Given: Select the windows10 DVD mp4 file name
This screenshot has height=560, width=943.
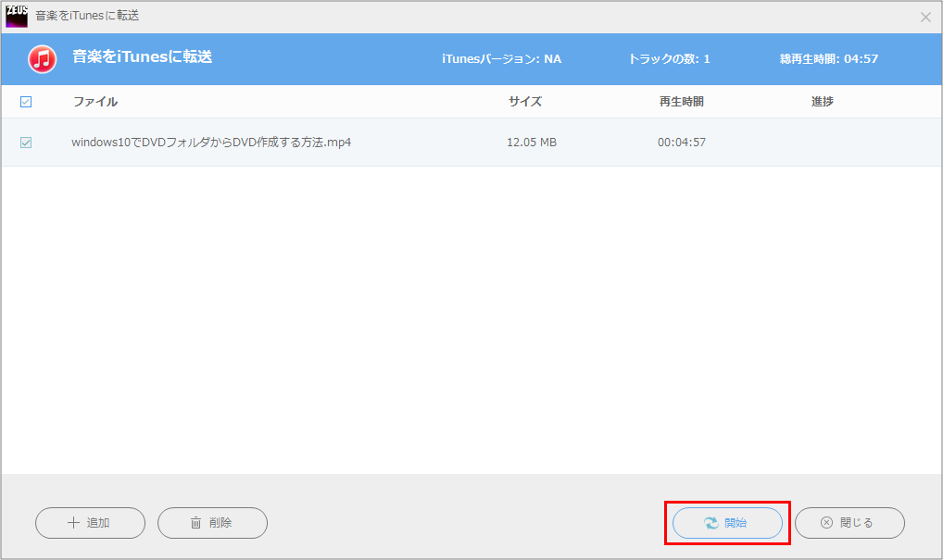Looking at the screenshot, I should click(211, 143).
